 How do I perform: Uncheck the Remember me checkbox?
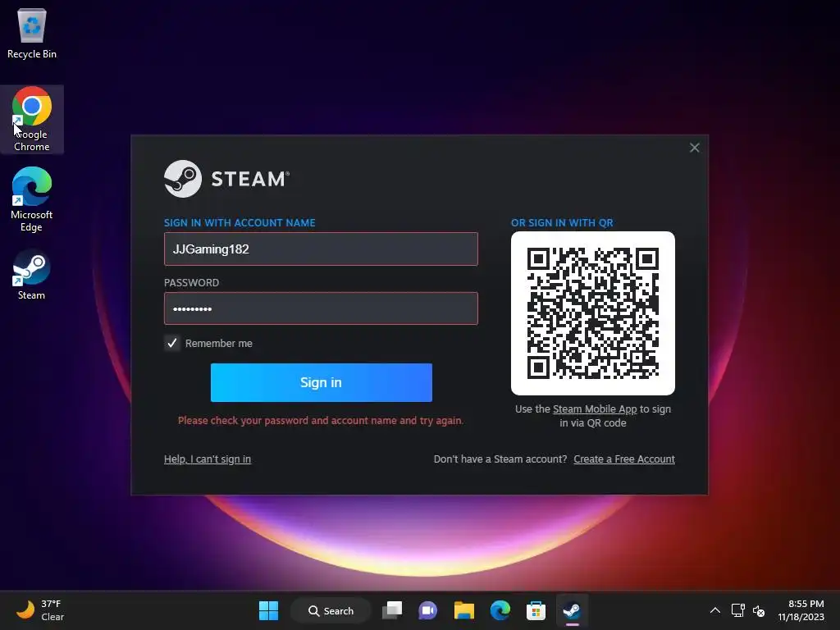[x=172, y=344]
